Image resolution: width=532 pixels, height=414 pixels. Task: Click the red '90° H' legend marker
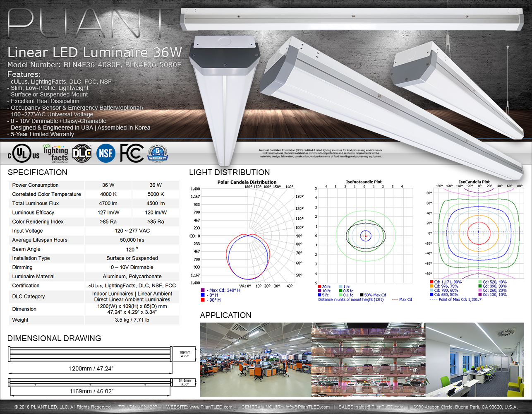tap(203, 300)
